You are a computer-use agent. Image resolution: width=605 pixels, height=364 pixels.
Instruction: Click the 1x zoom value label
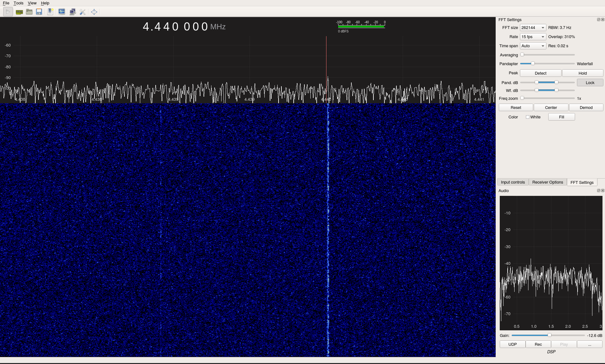(579, 99)
